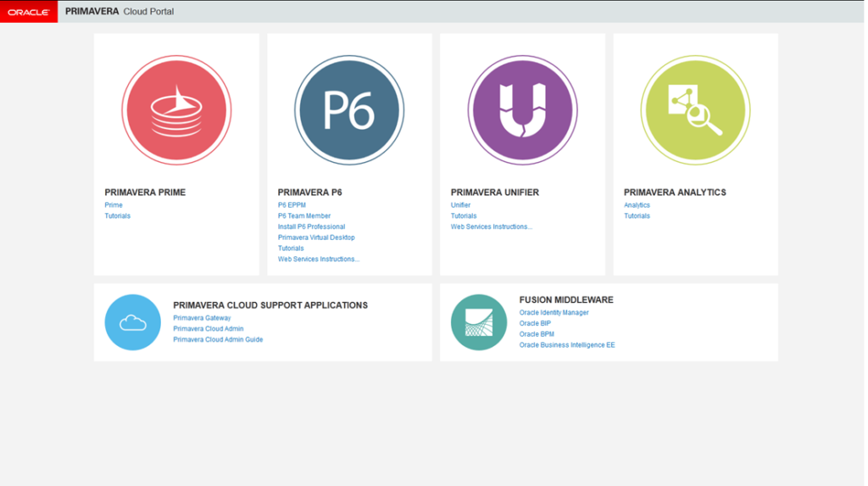Viewport: 868px width, 486px height.
Task: Click the green Analytics magnifier icon
Action: (695, 109)
